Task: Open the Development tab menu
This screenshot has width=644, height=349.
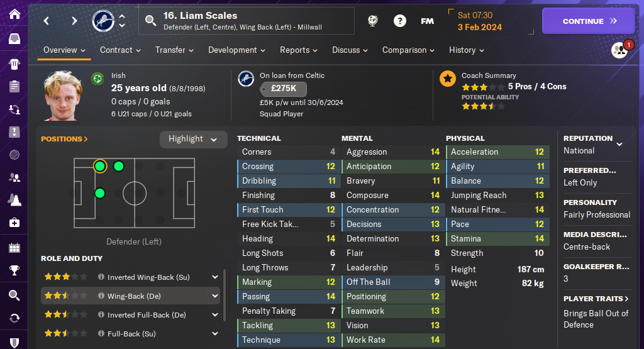Action: (x=236, y=50)
